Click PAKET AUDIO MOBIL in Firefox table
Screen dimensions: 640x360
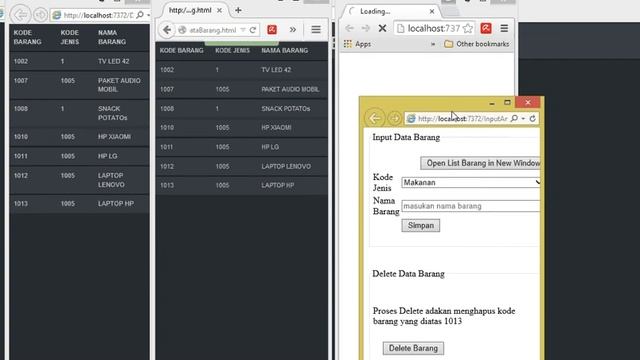[290, 89]
